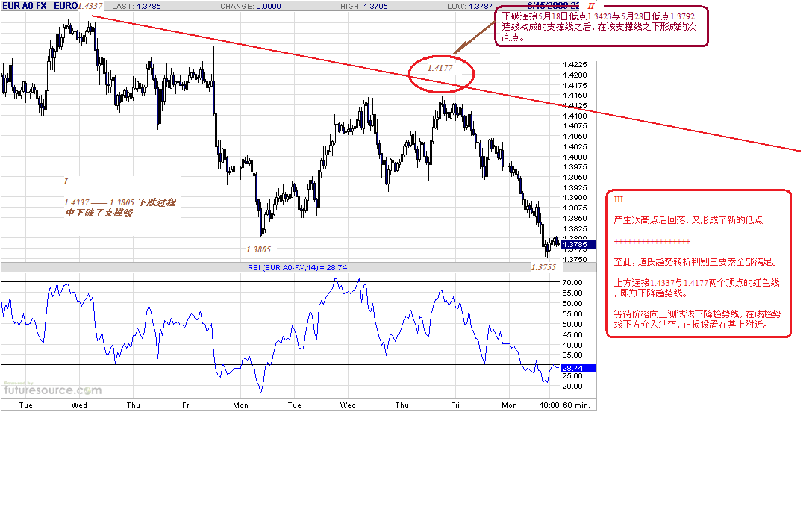Click the 45.00 RSI axis label

[572, 334]
